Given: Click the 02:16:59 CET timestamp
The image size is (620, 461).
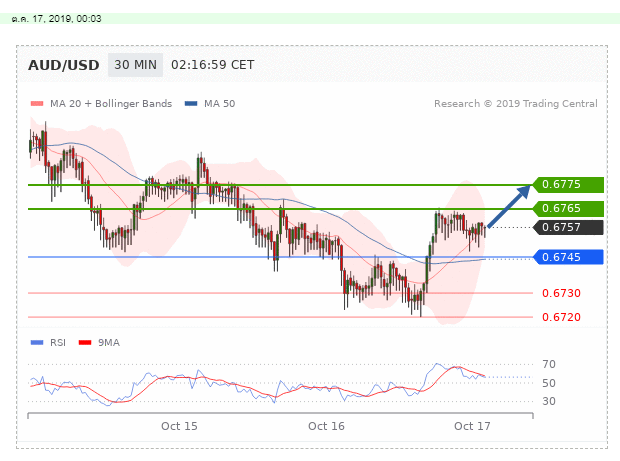Looking at the screenshot, I should 212,65.
